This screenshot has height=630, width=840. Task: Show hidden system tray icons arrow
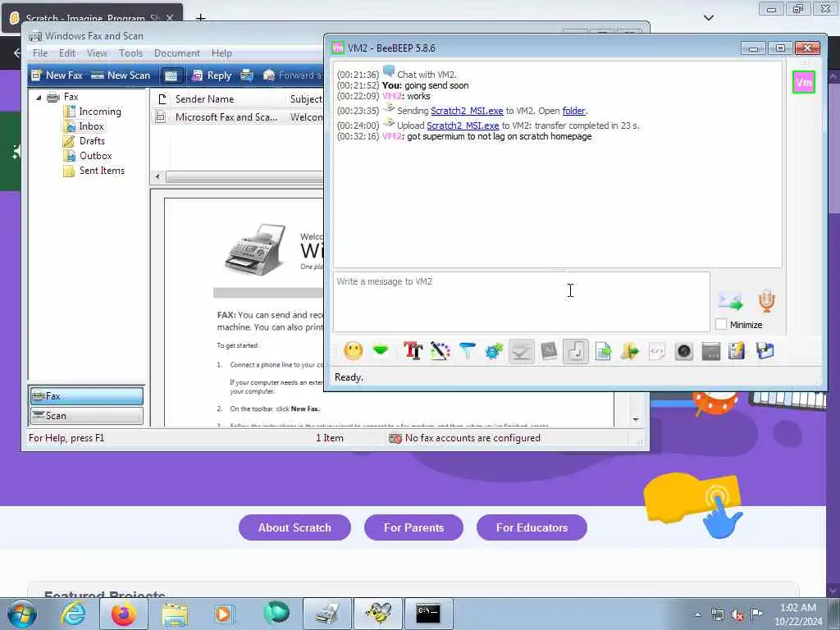697,614
